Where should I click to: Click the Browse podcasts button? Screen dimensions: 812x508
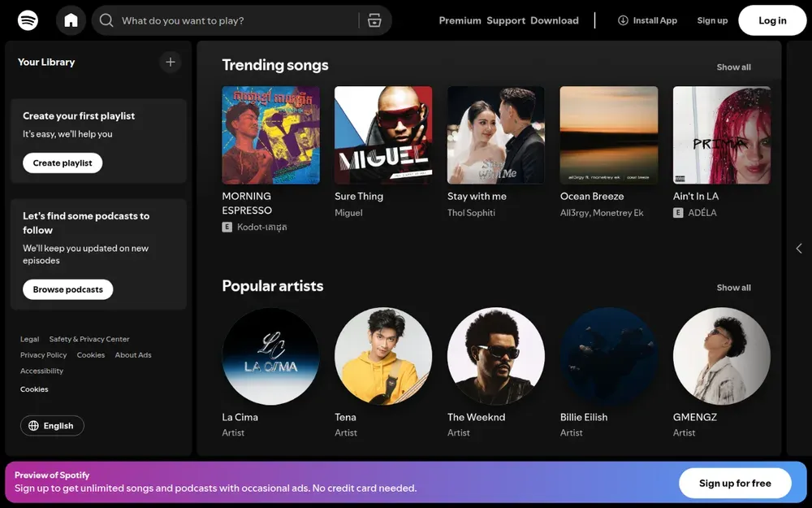click(68, 289)
